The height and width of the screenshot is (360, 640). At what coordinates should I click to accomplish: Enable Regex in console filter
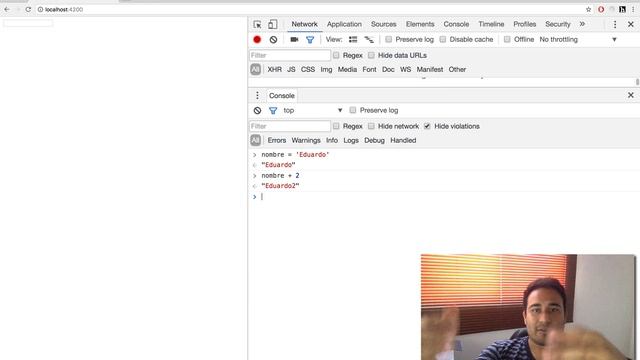(x=336, y=126)
